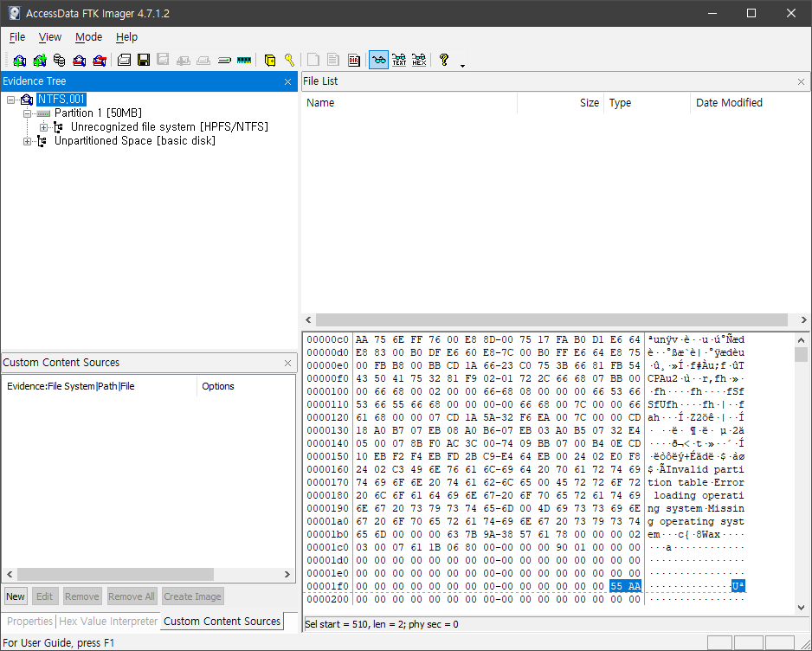The width and height of the screenshot is (812, 651).
Task: Click the New button
Action: 16,596
